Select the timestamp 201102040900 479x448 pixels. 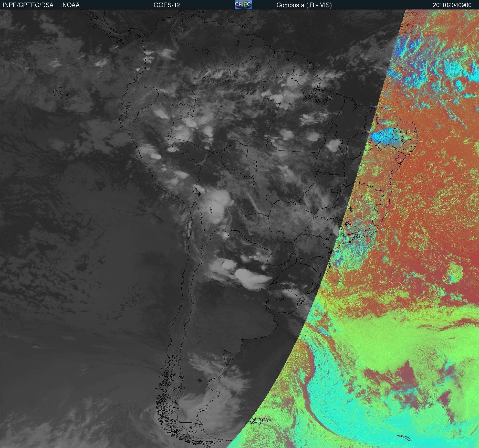tap(452, 5)
